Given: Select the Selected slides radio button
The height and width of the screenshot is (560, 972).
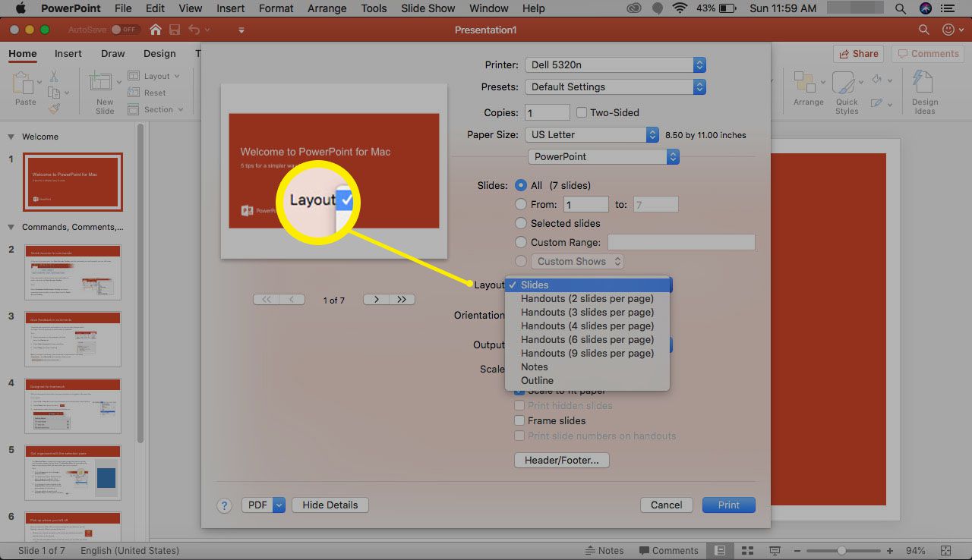Looking at the screenshot, I should 521,223.
